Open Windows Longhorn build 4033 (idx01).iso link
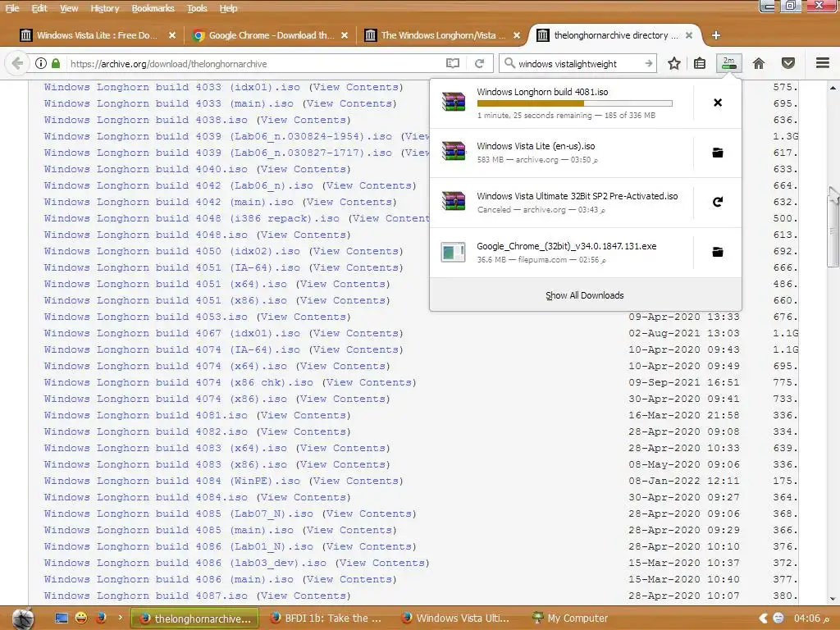 [172, 87]
